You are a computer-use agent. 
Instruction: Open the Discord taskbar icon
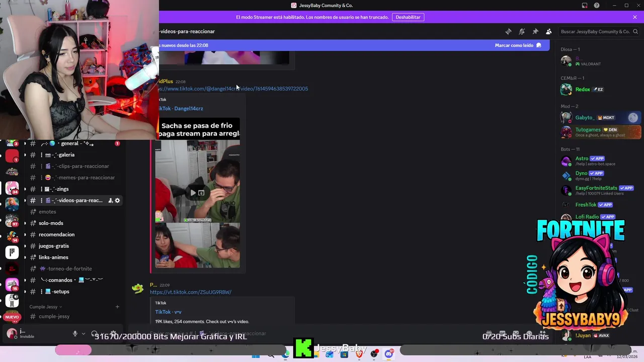[388, 354]
